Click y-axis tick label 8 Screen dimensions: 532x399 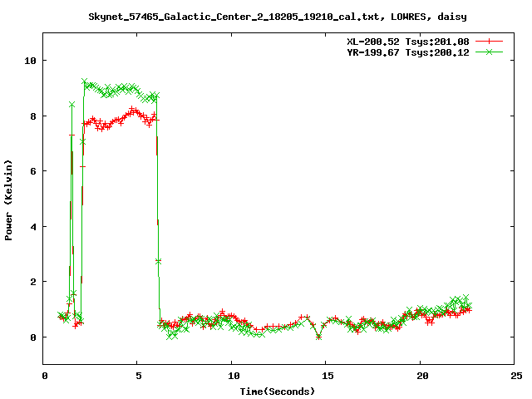point(33,116)
